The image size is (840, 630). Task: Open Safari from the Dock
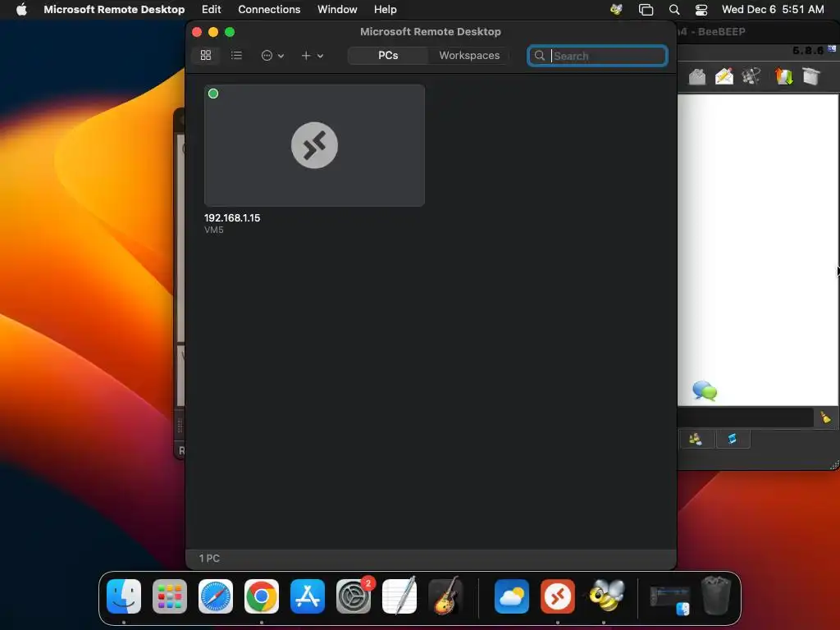click(216, 596)
